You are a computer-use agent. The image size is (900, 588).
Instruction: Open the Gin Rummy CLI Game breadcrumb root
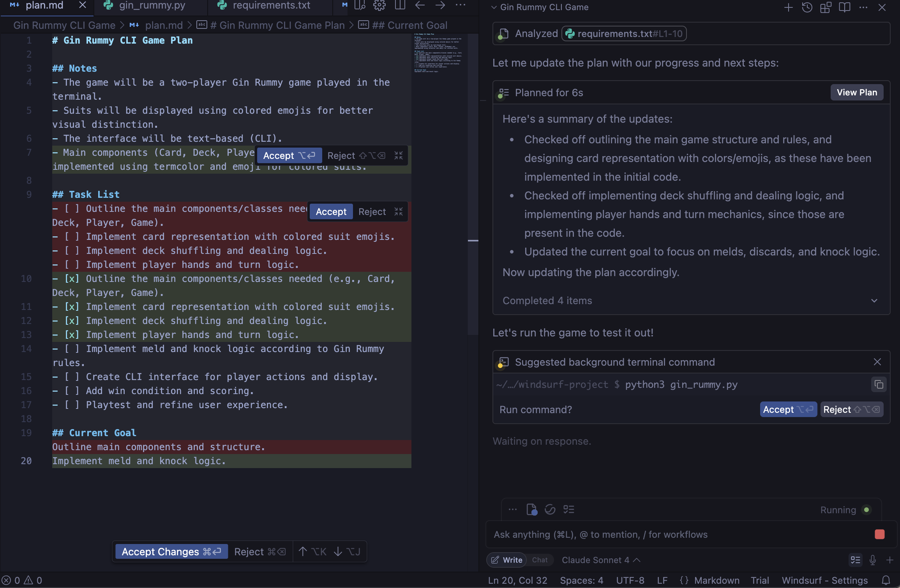[64, 25]
